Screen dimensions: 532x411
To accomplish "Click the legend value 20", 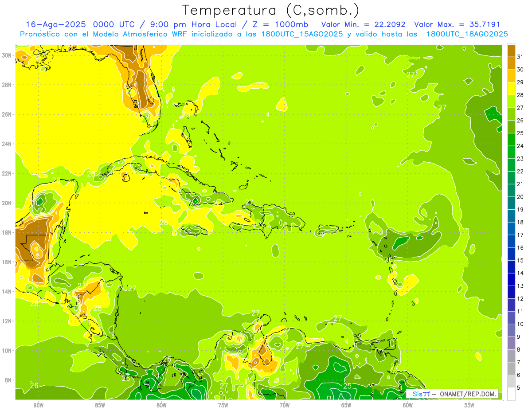I will coord(520,197).
